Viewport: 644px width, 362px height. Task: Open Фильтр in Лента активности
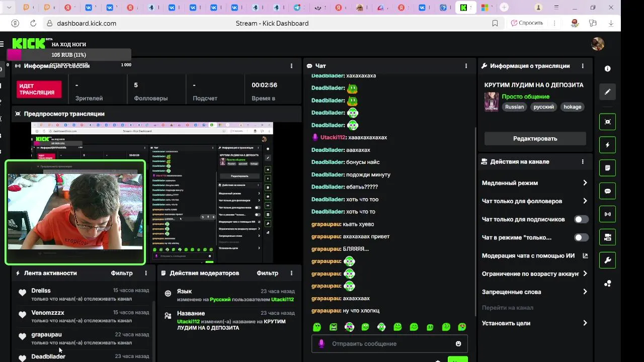click(122, 273)
